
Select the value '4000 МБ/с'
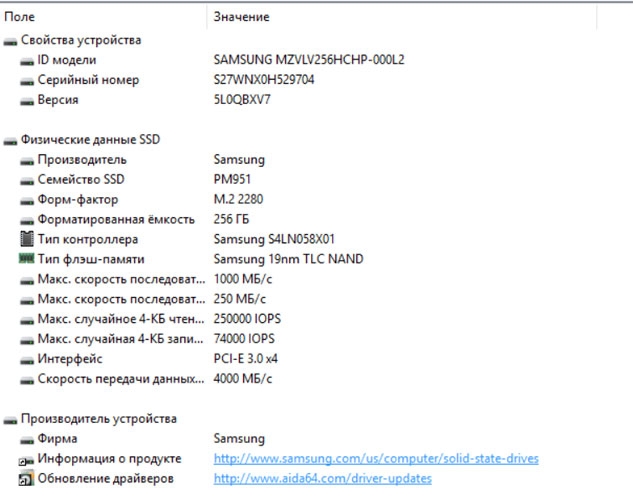[x=243, y=379]
